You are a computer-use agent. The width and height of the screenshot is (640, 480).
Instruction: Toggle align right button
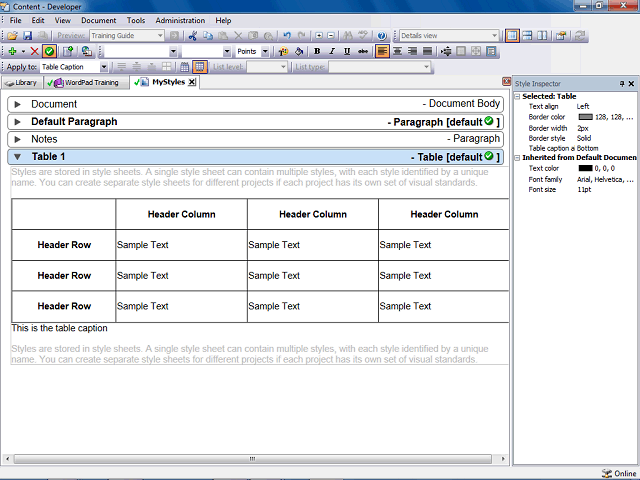412,51
